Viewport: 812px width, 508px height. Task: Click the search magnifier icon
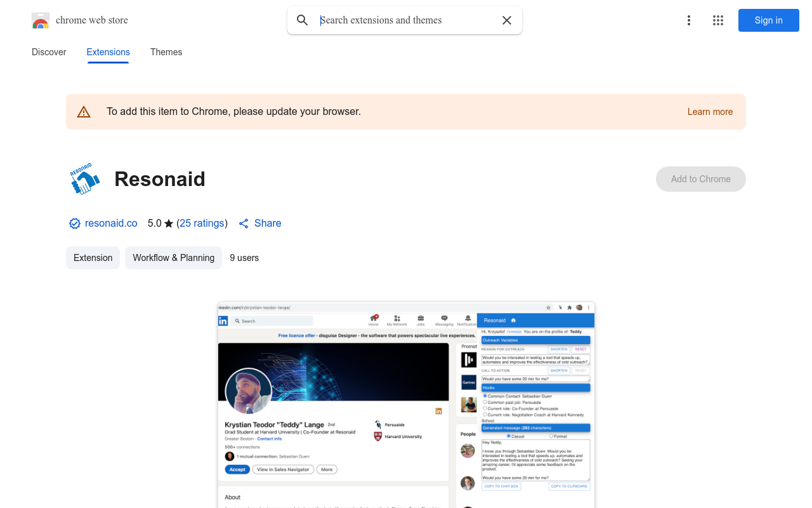click(x=303, y=20)
